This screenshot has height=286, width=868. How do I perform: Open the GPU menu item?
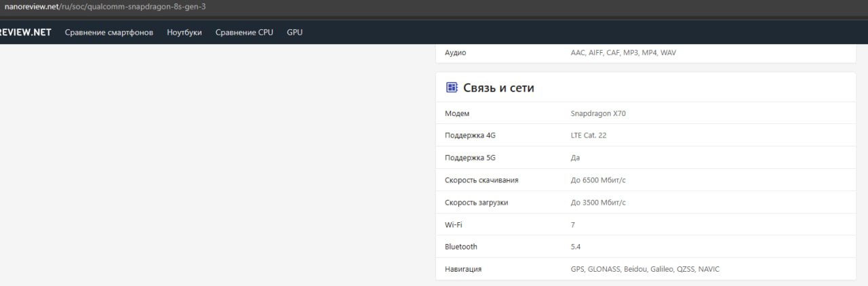tap(294, 33)
